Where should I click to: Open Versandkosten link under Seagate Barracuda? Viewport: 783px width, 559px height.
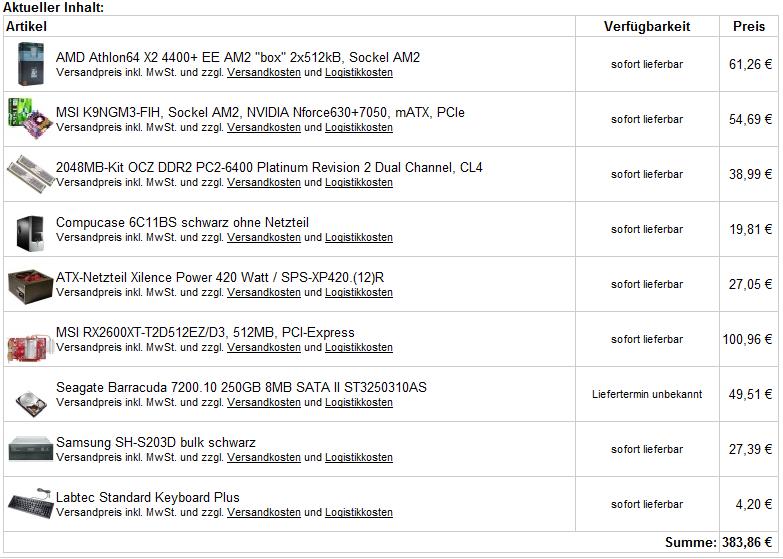coord(264,402)
